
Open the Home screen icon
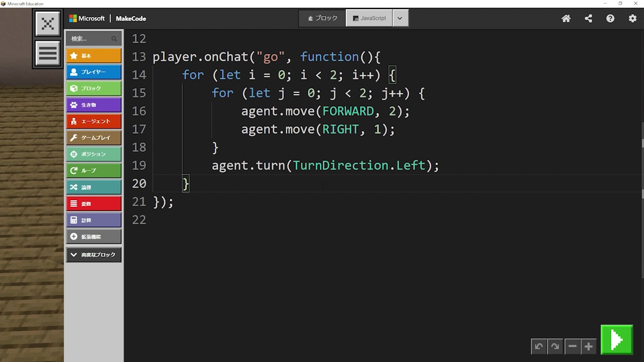(566, 19)
